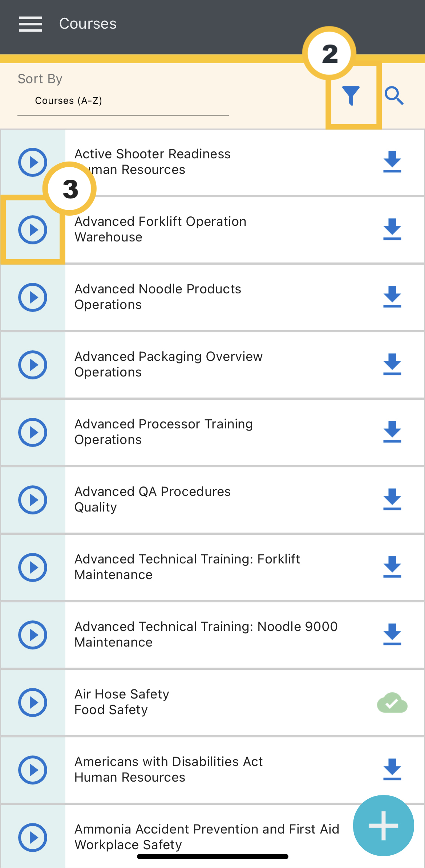Download Advanced QA Procedures course
The width and height of the screenshot is (425, 868).
tap(392, 500)
